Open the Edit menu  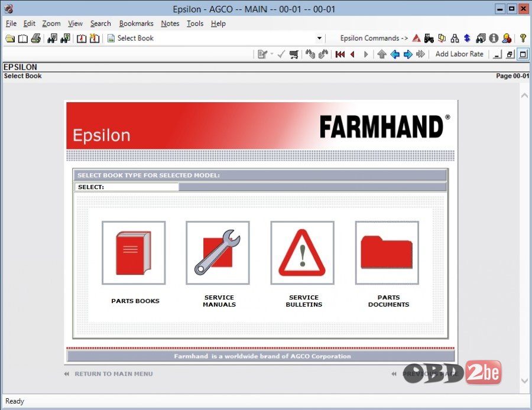click(x=29, y=24)
